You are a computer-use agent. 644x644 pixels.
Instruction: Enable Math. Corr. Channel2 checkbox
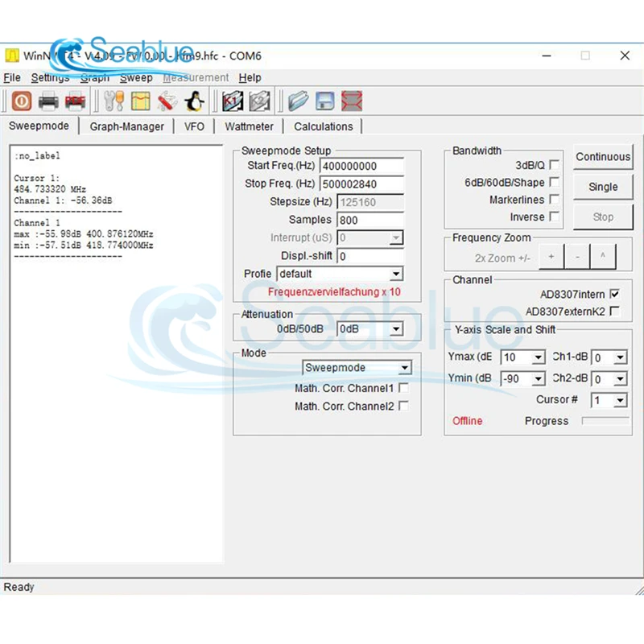(404, 407)
